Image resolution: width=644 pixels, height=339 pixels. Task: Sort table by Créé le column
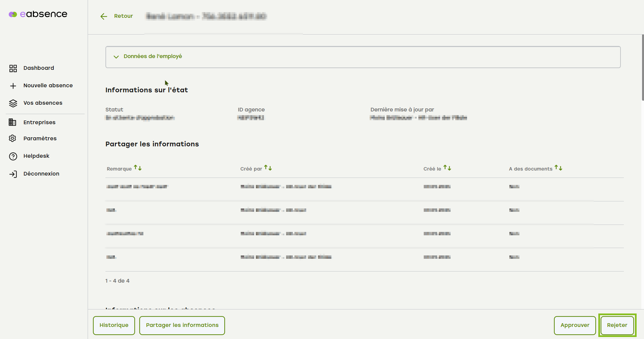point(447,168)
